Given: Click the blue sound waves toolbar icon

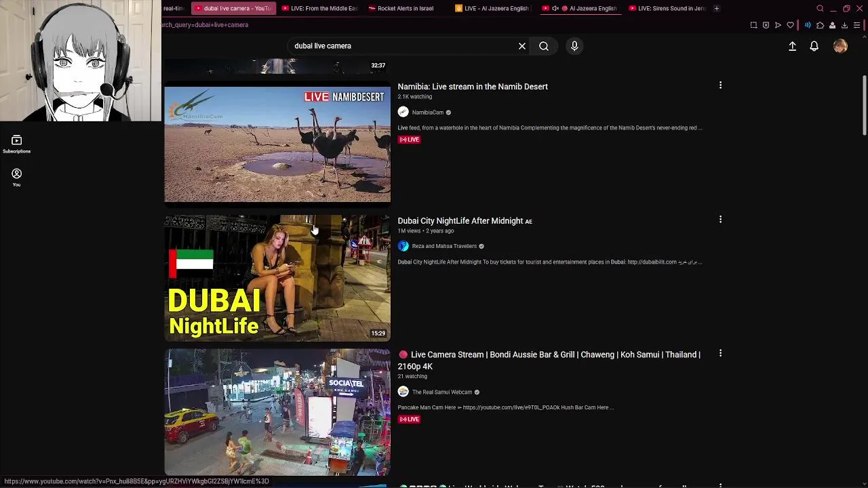Looking at the screenshot, I should [x=807, y=25].
